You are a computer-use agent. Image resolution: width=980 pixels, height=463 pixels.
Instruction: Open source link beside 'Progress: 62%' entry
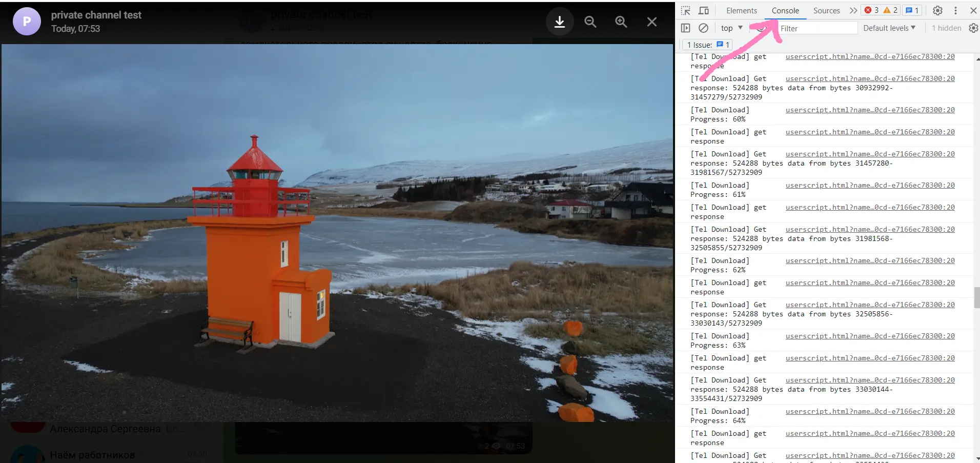pos(870,260)
